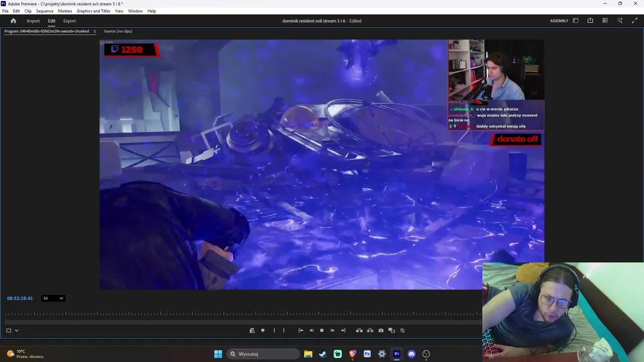644x362 pixels.
Task: Click the Extract button
Action: click(370, 330)
